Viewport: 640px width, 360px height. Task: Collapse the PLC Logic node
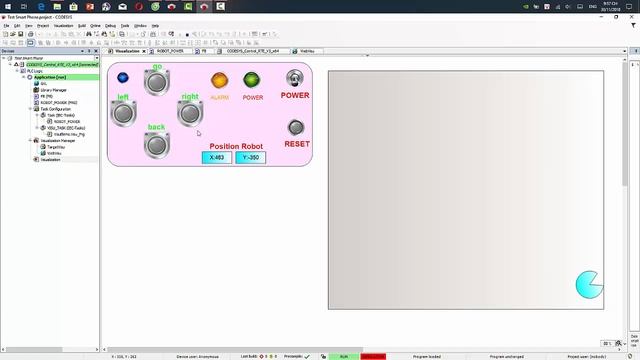click(17, 71)
